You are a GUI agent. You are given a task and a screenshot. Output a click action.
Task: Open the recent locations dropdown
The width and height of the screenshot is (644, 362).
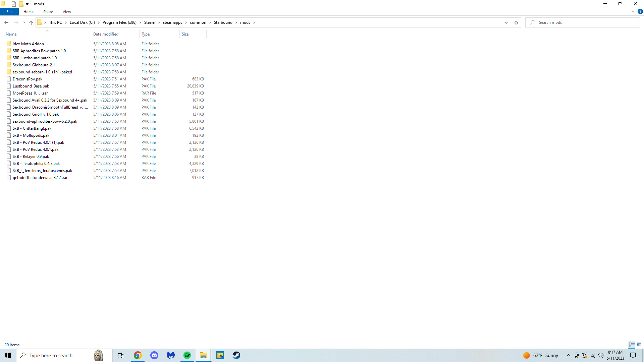coord(24,22)
